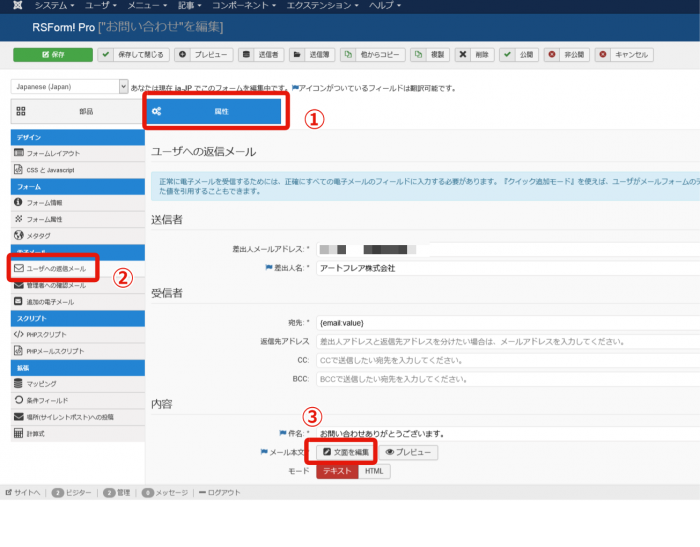Click the サイトへ link in footer
Image resolution: width=700 pixels, height=547 pixels.
[23, 493]
